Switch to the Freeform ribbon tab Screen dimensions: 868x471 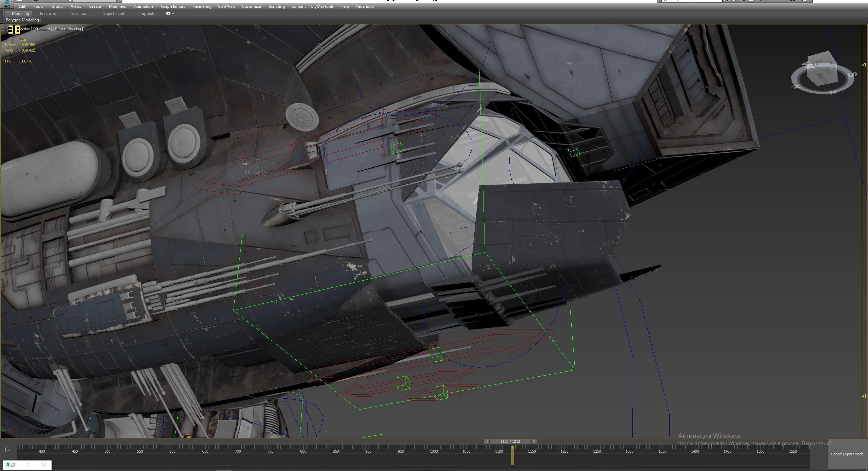point(48,14)
